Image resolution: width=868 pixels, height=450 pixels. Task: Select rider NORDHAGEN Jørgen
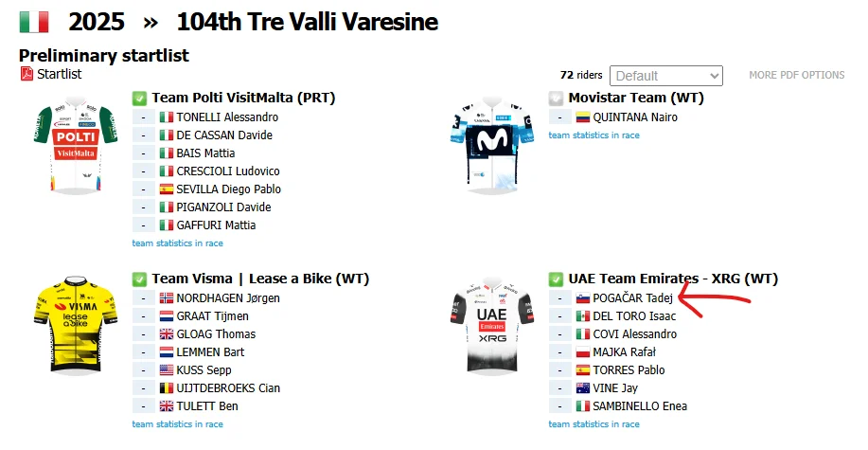[x=228, y=298]
